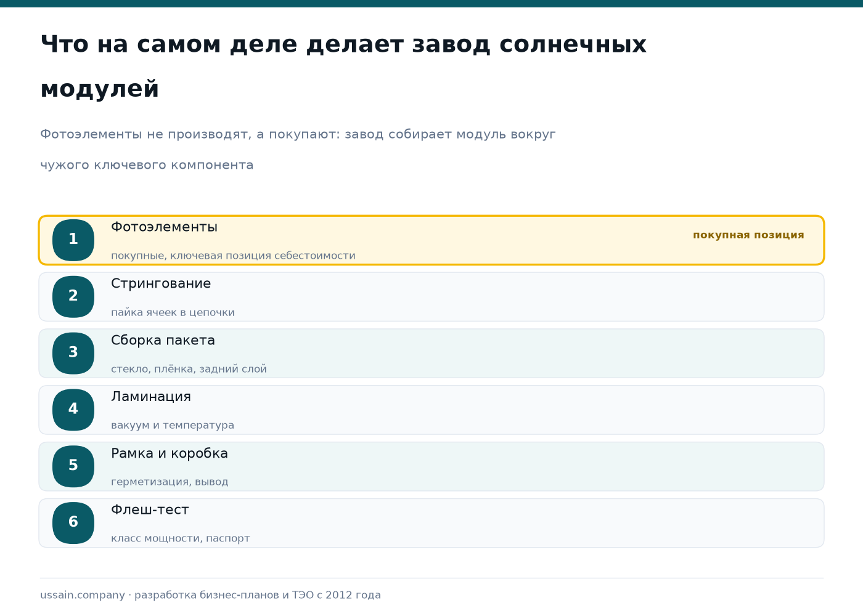Image resolution: width=863 pixels, height=616 pixels.
Task: Click the step 4 number badge
Action: (x=73, y=410)
